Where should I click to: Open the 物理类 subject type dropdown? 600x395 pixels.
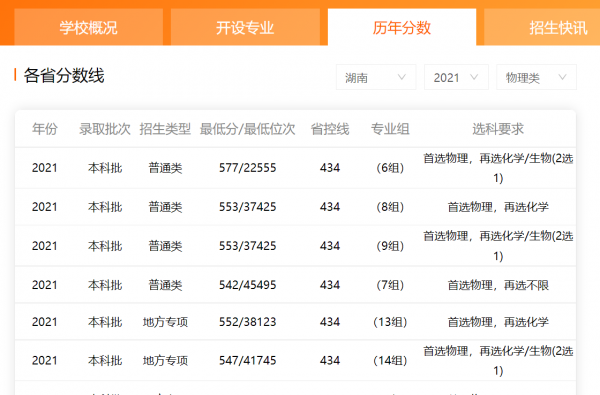point(536,77)
